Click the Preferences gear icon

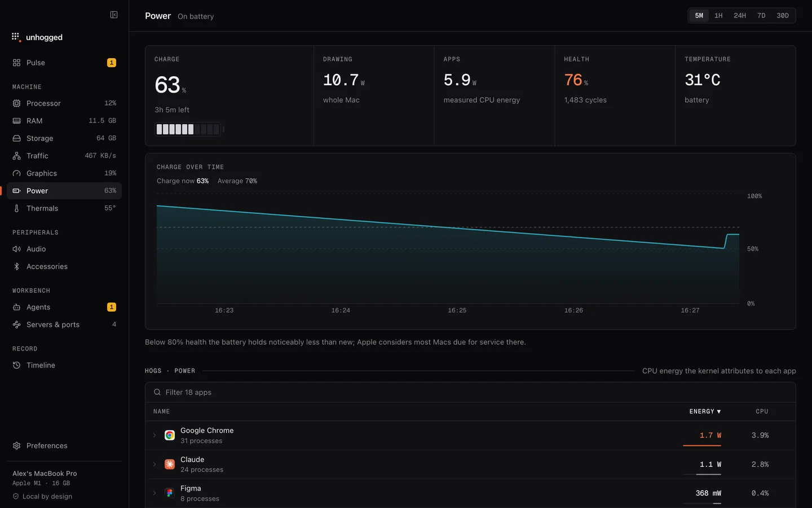click(x=16, y=445)
